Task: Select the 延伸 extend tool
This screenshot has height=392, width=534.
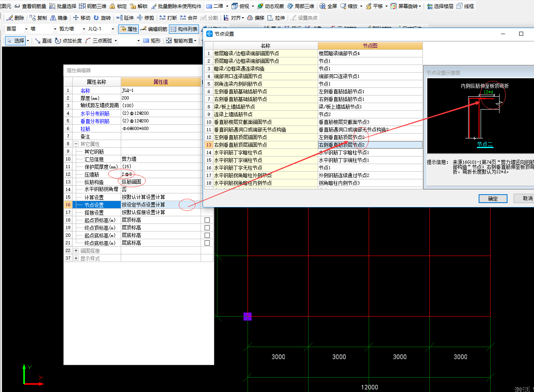Action: [x=125, y=18]
